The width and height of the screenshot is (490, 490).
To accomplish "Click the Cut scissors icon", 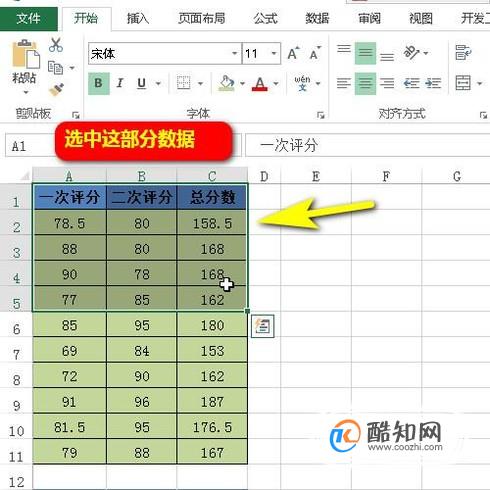I will 56,45.
